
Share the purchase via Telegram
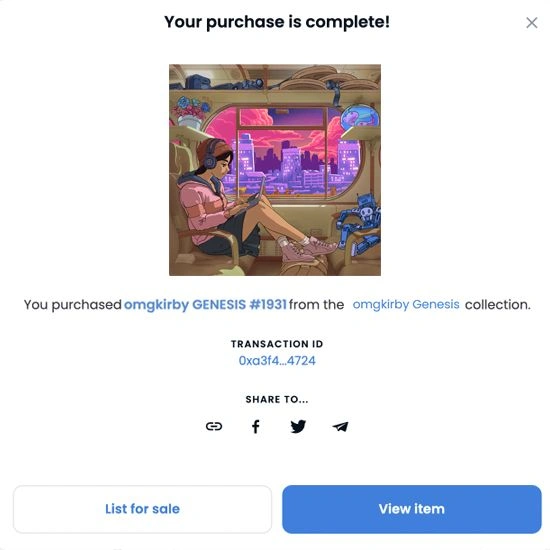(340, 427)
